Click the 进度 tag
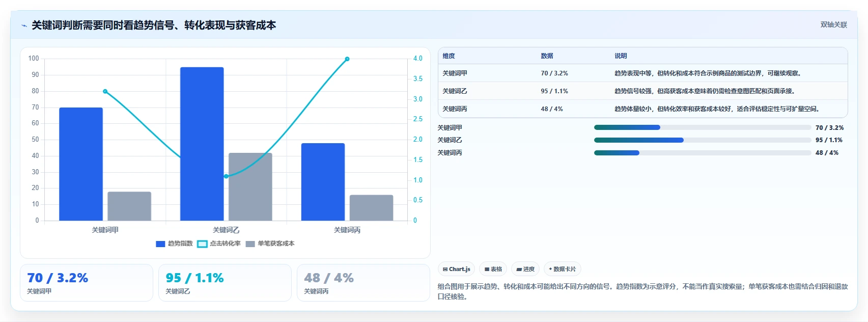The image size is (868, 322). [525, 269]
